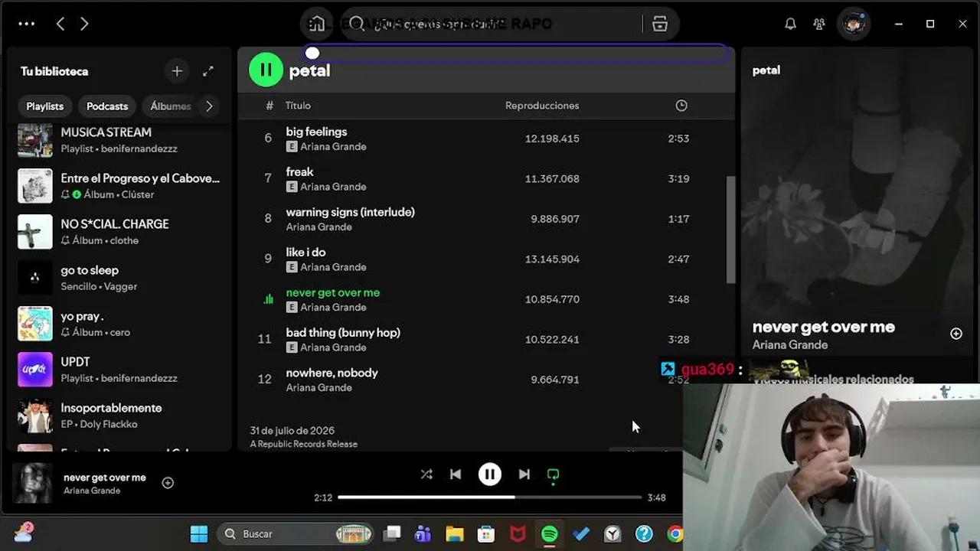Open Ariana Grande under big feelings
The width and height of the screenshot is (980, 551).
pos(333,147)
